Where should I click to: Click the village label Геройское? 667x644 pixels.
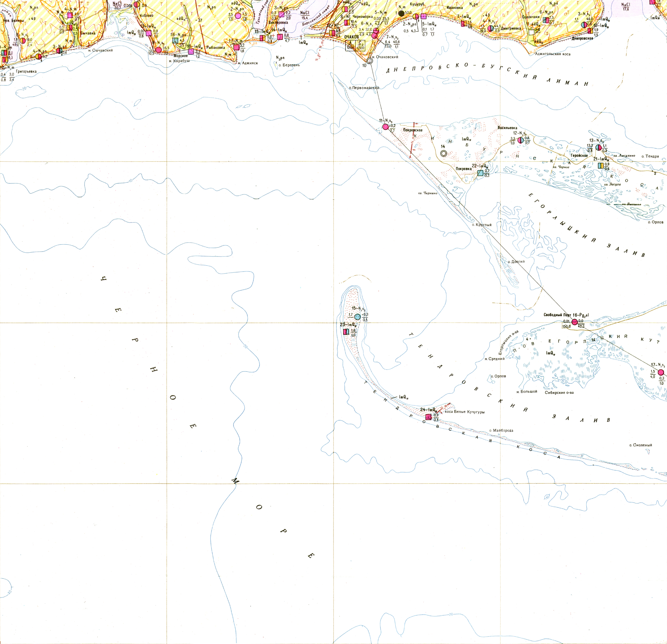click(579, 156)
